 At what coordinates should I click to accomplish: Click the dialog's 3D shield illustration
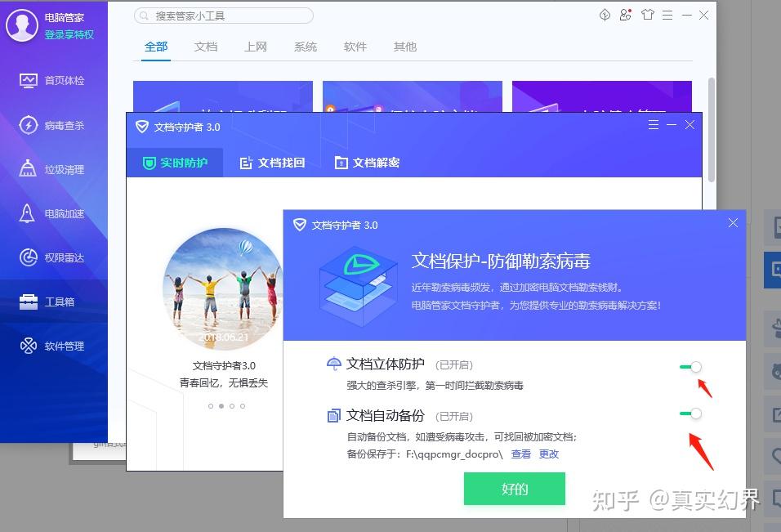tap(359, 285)
